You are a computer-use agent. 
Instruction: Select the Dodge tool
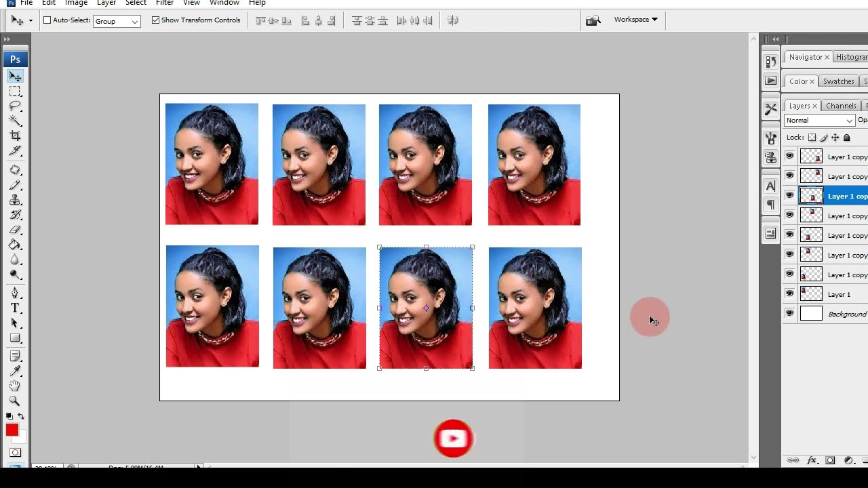coord(15,274)
